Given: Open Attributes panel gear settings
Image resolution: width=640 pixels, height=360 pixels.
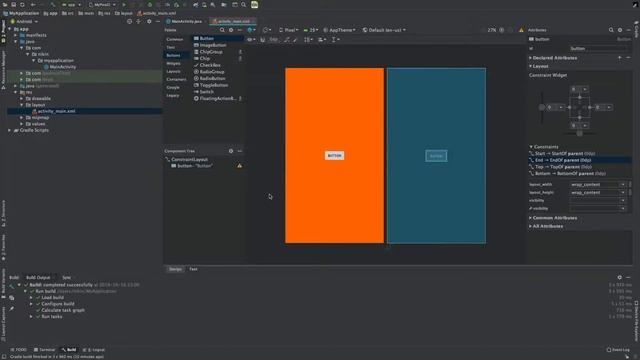Looking at the screenshot, I should point(620,30).
